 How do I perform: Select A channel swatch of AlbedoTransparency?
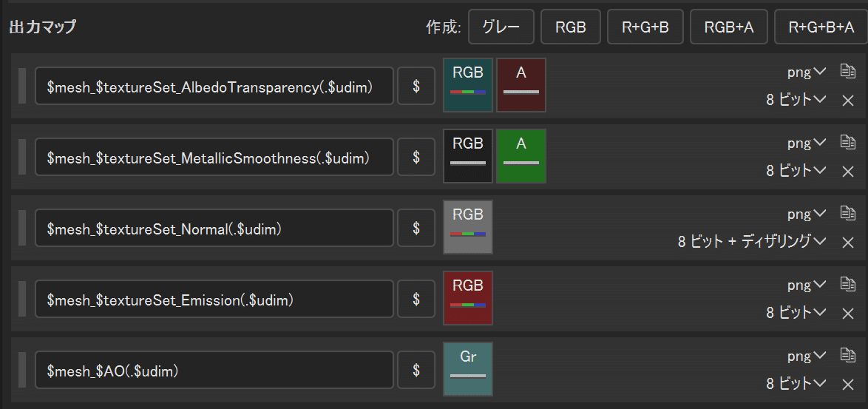pos(521,84)
